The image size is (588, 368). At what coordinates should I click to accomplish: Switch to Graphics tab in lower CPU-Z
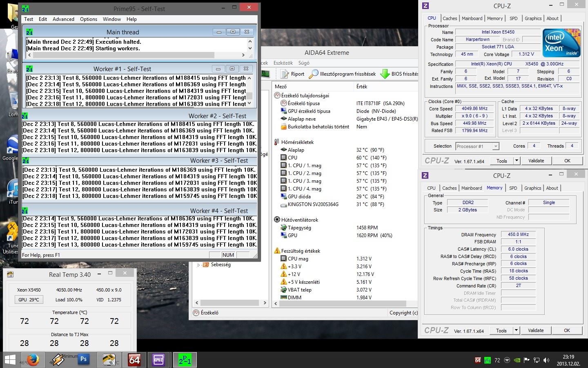533,188
